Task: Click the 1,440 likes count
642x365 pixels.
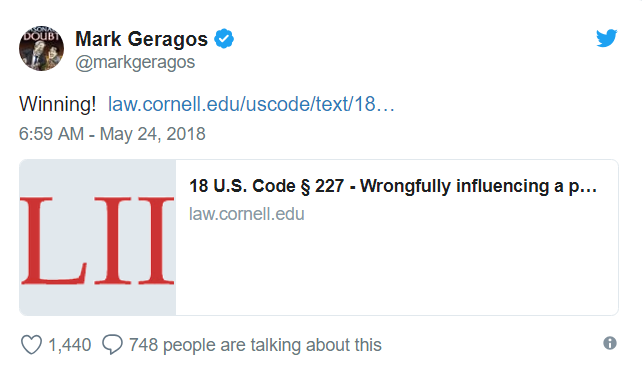Action: coord(70,345)
